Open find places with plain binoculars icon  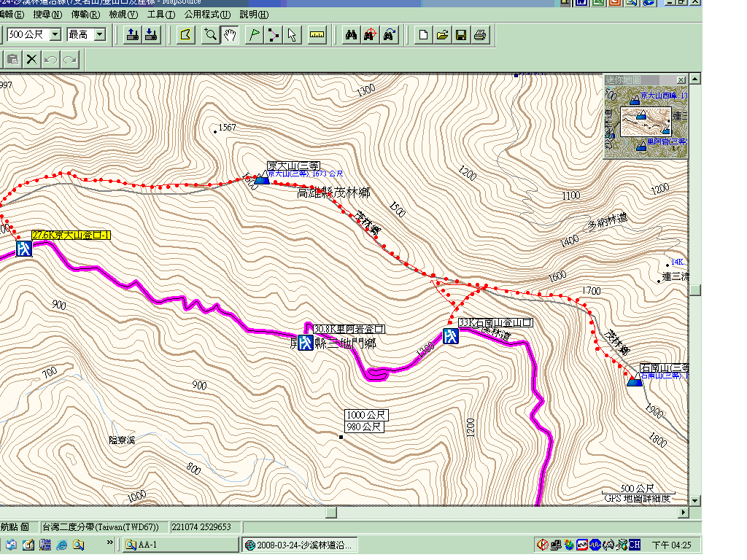[351, 35]
